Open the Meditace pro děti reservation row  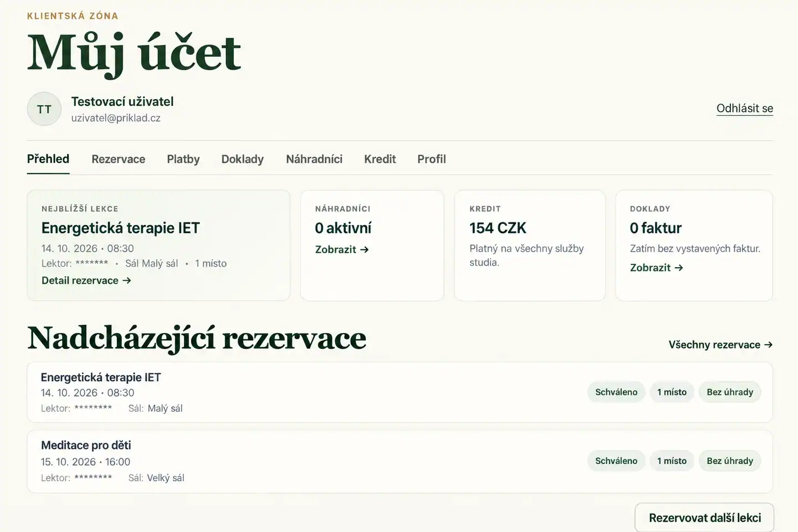pyautogui.click(x=400, y=462)
